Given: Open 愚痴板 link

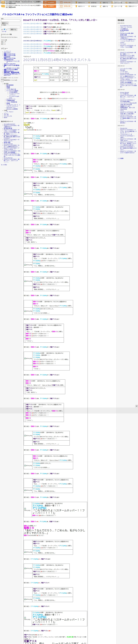Looking at the screenshot, I should click(8, 103).
